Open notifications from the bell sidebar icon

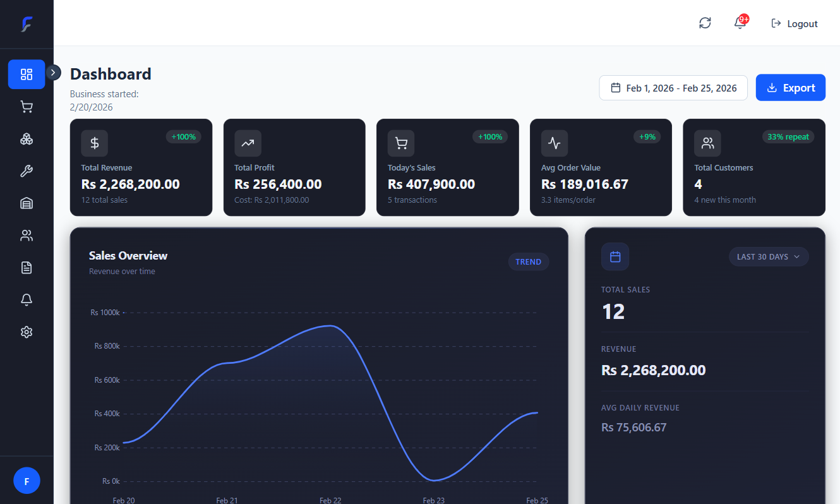pyautogui.click(x=27, y=299)
